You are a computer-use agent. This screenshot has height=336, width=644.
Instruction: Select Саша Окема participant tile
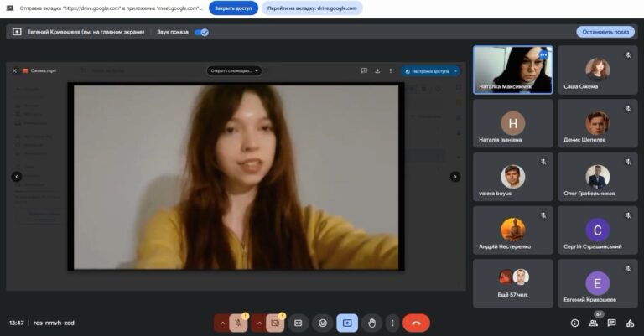(598, 70)
